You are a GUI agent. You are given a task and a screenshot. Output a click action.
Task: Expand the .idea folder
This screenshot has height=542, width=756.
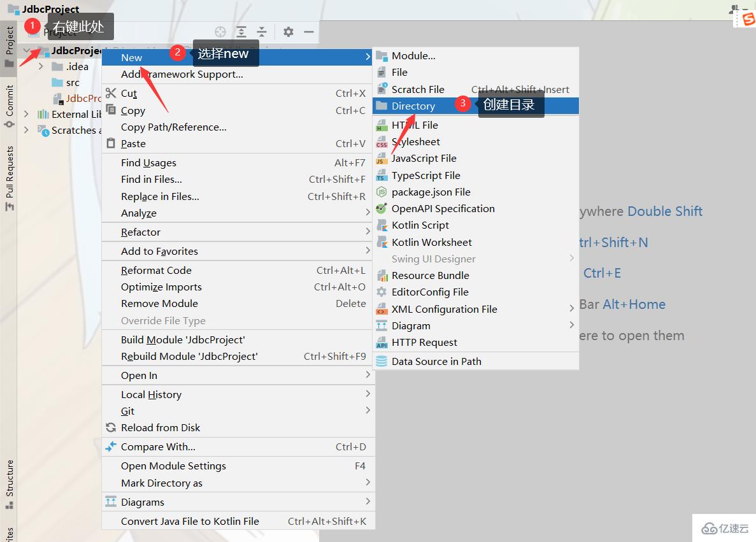(41, 66)
